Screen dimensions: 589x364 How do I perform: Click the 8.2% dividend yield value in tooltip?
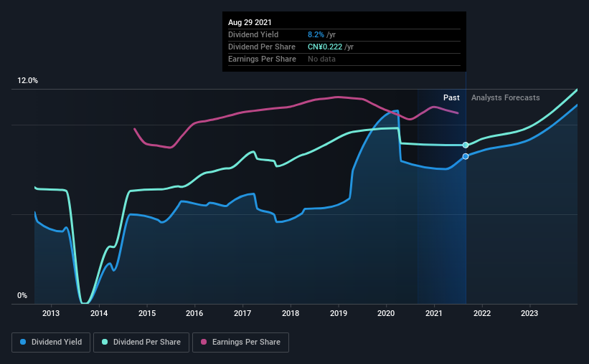point(316,34)
